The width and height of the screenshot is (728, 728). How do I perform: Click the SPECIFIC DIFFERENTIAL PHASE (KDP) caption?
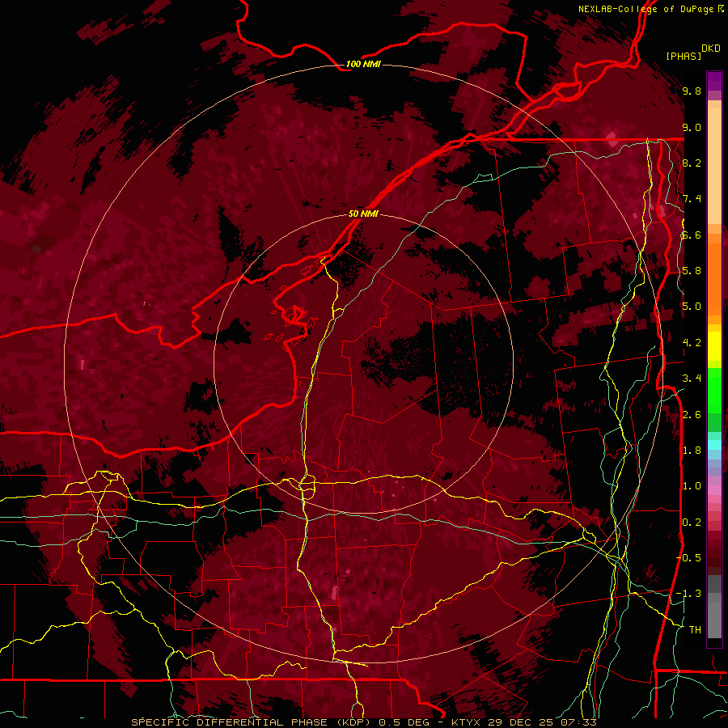tap(252, 722)
